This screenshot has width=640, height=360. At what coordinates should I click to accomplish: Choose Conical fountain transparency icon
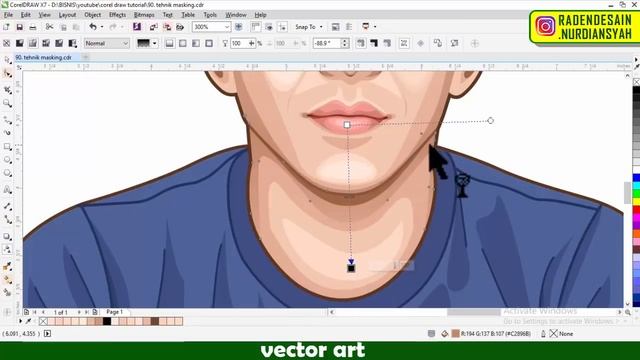(196, 43)
